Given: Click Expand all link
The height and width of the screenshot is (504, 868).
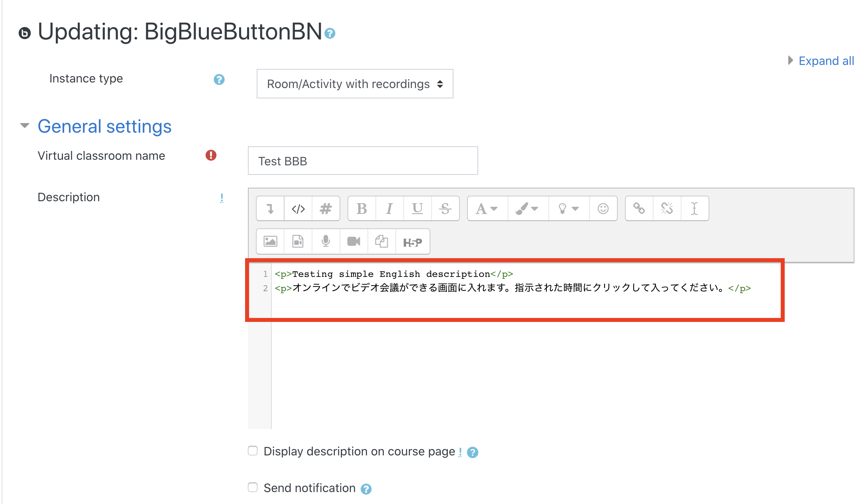Looking at the screenshot, I should pos(826,61).
